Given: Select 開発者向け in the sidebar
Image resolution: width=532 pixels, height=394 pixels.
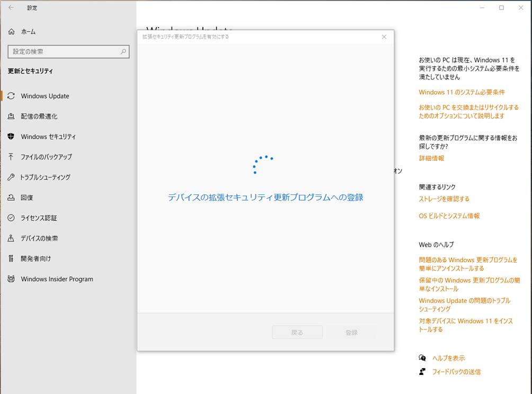Looking at the screenshot, I should pos(36,258).
